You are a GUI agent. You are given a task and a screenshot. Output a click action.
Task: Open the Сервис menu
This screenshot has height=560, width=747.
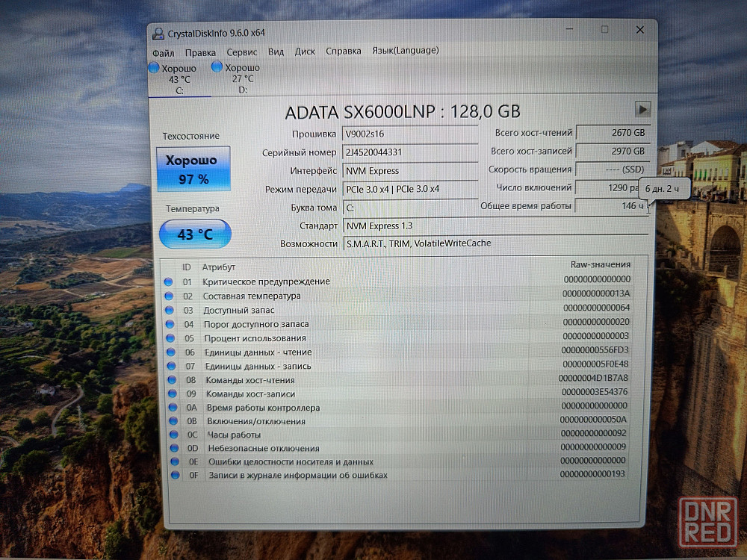pyautogui.click(x=241, y=52)
